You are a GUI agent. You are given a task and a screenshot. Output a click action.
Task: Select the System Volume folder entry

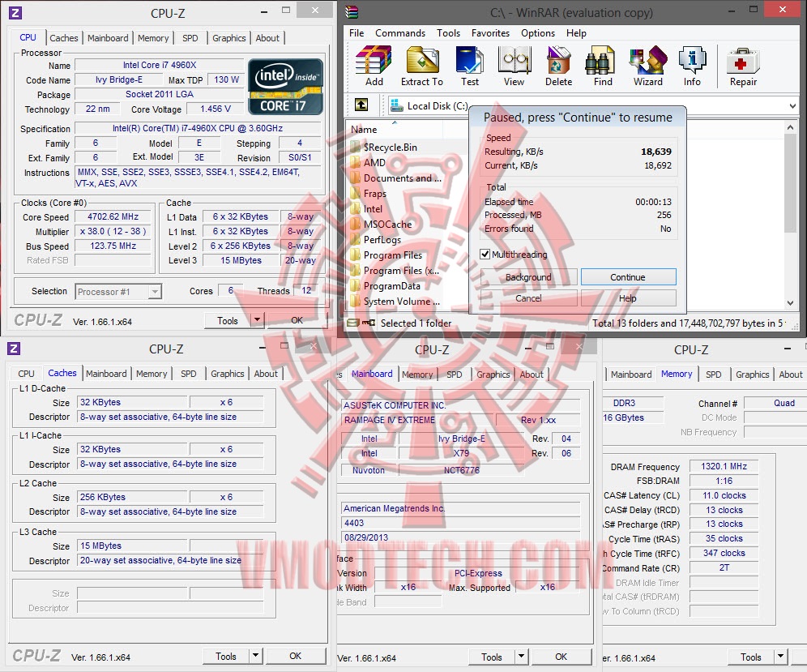pos(401,302)
